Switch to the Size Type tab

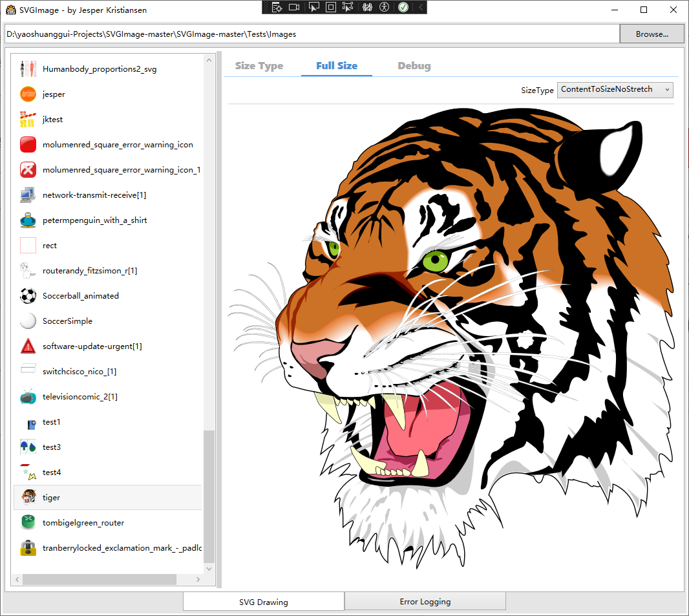(x=259, y=66)
